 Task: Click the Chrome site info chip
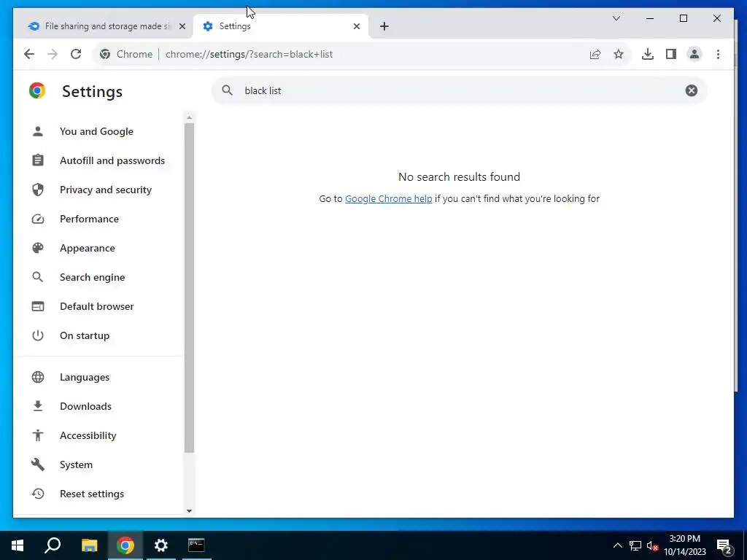point(127,54)
